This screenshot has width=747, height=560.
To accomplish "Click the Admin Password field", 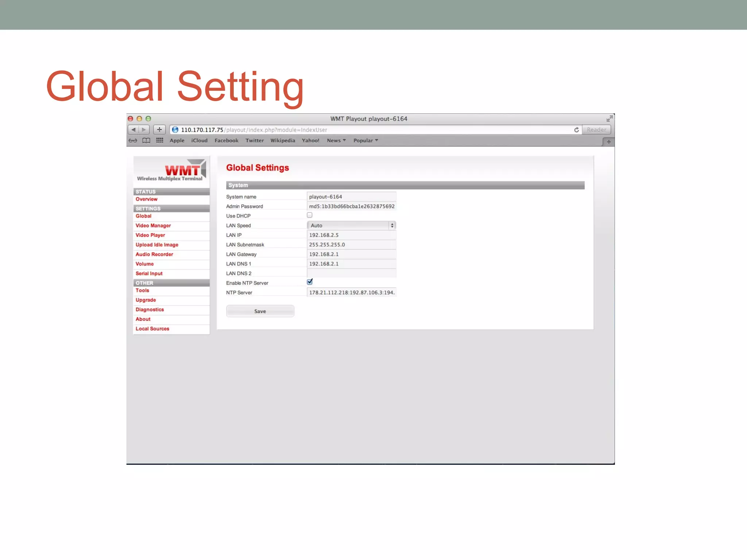I will (x=352, y=206).
